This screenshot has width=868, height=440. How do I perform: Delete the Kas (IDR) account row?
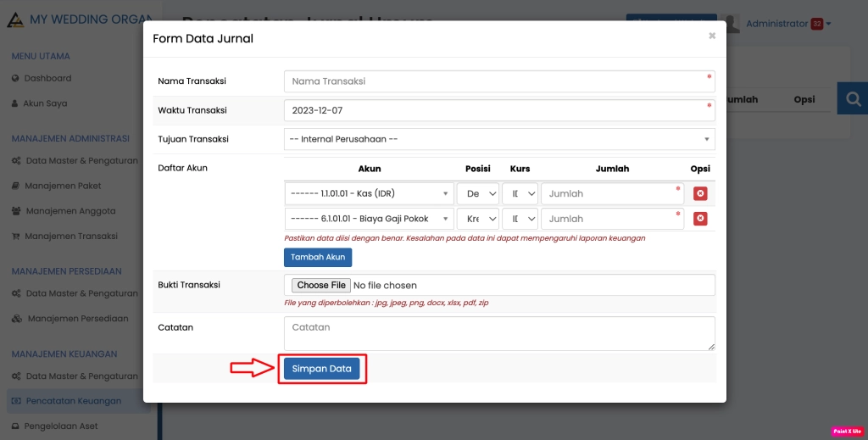[x=700, y=193]
